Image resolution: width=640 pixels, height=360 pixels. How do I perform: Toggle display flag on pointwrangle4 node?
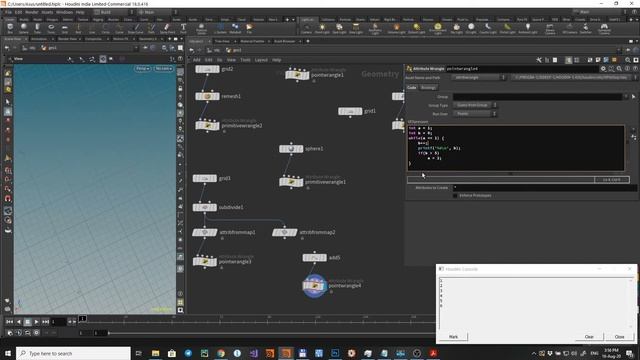[324, 286]
